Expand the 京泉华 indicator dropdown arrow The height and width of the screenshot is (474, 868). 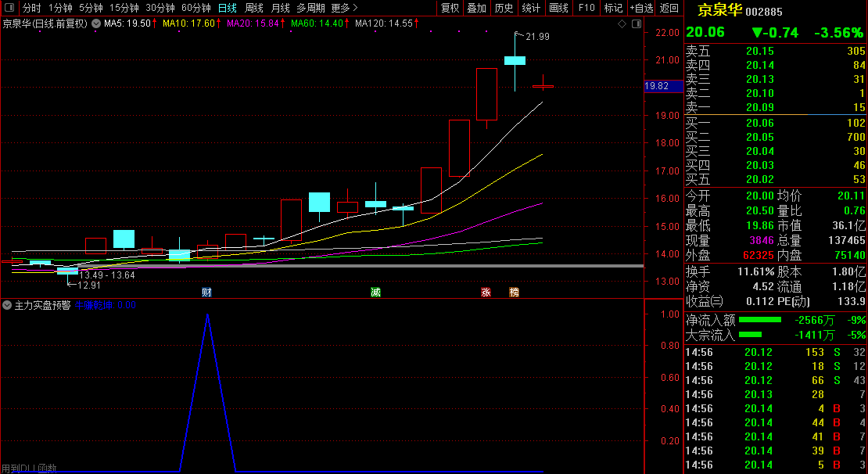pyautogui.click(x=96, y=24)
